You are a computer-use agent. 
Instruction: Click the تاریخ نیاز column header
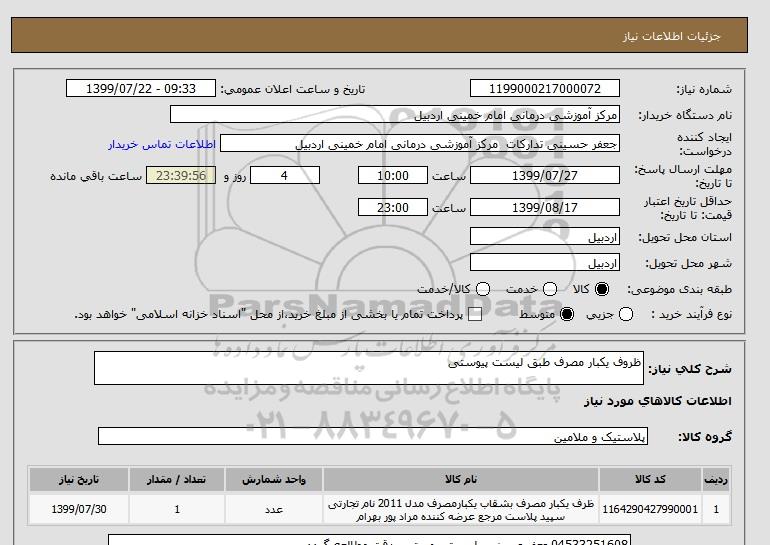pos(79,479)
